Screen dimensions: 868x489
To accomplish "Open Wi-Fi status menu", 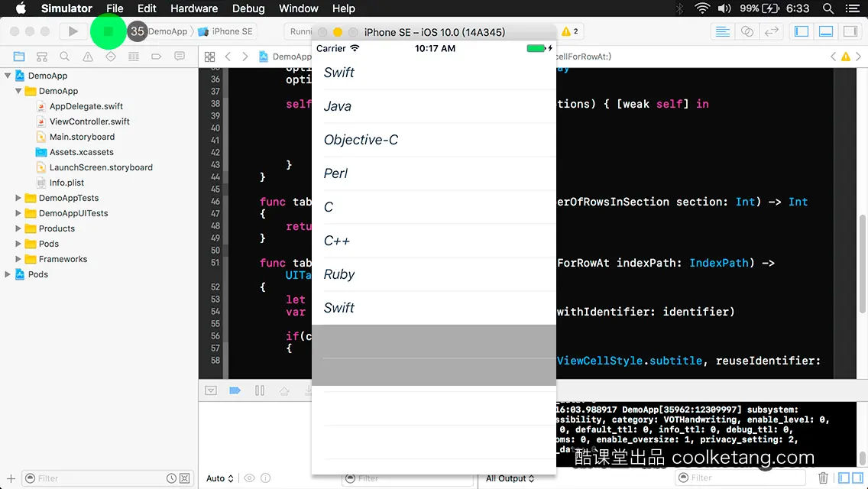I will [702, 8].
